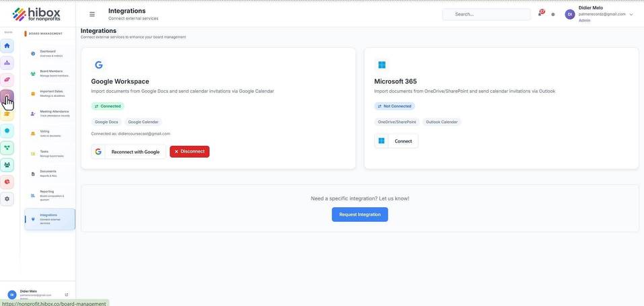
Task: Click Connect button for Microsoft 365
Action: (396, 141)
